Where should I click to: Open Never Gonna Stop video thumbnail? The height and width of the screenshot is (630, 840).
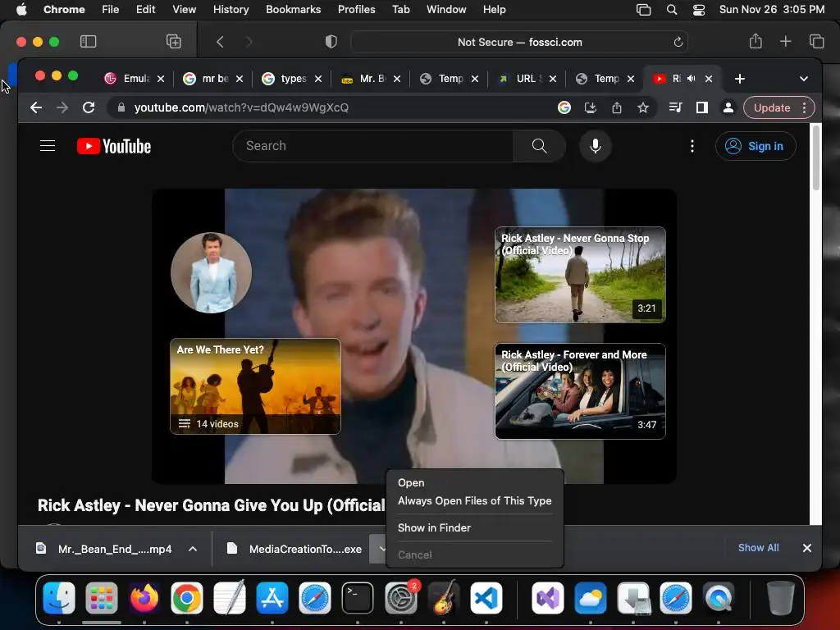coord(580,275)
